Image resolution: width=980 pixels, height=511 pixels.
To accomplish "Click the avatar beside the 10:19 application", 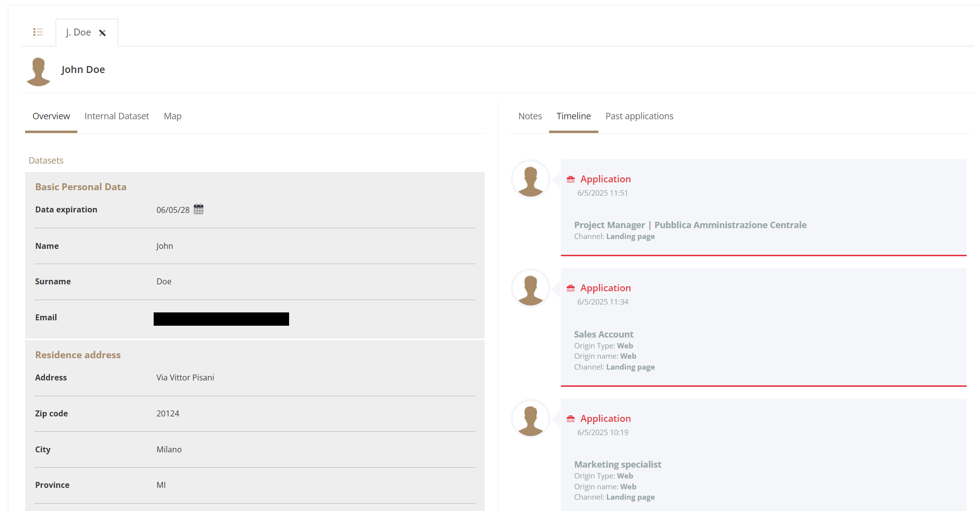I will pos(530,419).
